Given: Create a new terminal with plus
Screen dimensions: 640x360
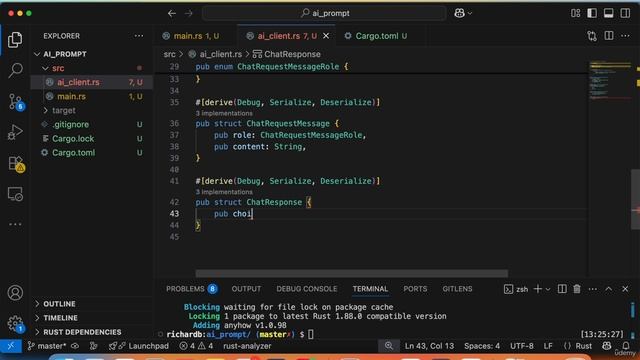Looking at the screenshot, I should click(538, 289).
